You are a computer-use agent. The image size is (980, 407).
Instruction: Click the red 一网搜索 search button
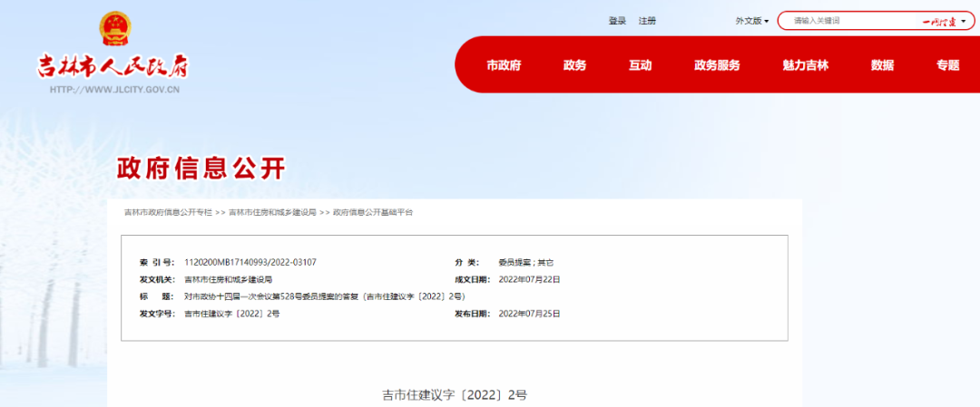tap(939, 21)
